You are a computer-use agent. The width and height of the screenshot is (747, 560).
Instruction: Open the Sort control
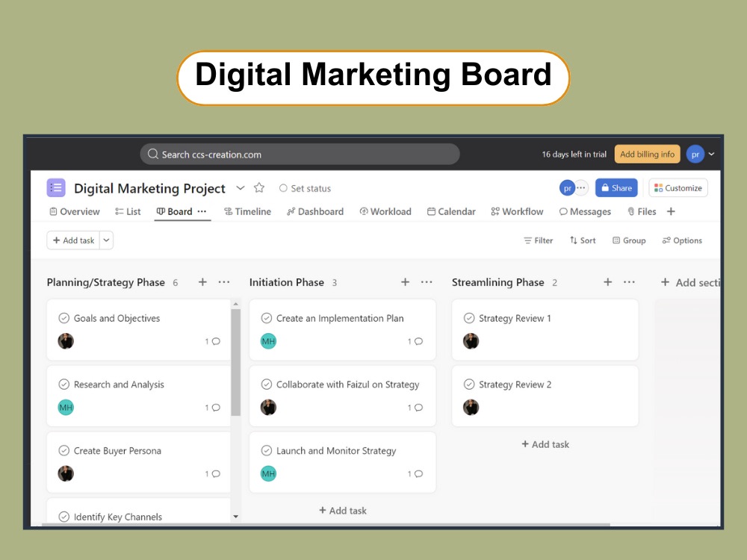(583, 240)
